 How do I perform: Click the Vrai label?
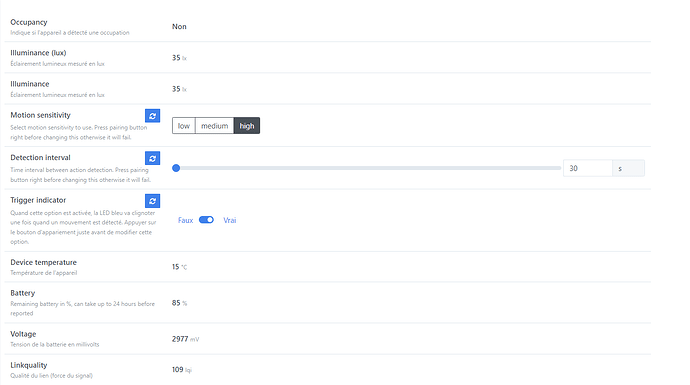pyautogui.click(x=230, y=220)
